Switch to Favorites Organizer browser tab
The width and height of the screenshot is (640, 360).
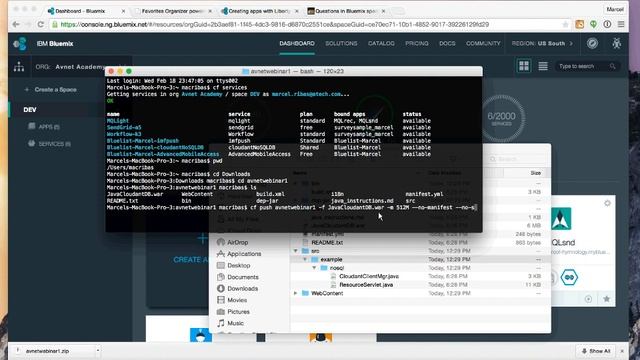173,11
